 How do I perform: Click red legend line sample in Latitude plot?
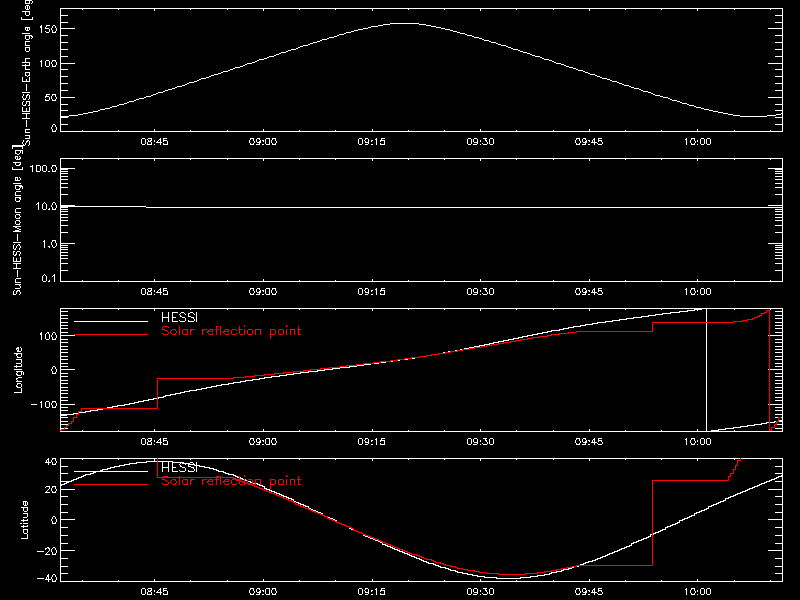(111, 484)
